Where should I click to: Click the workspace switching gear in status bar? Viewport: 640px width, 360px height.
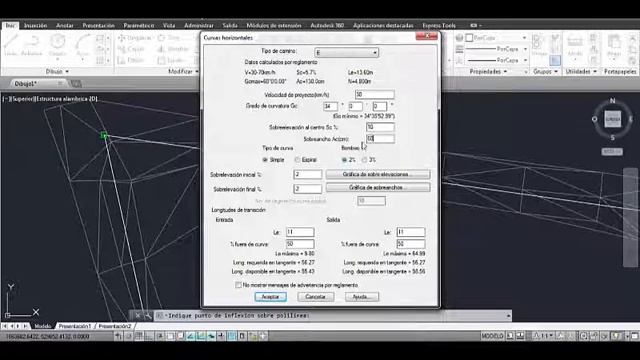584,336
